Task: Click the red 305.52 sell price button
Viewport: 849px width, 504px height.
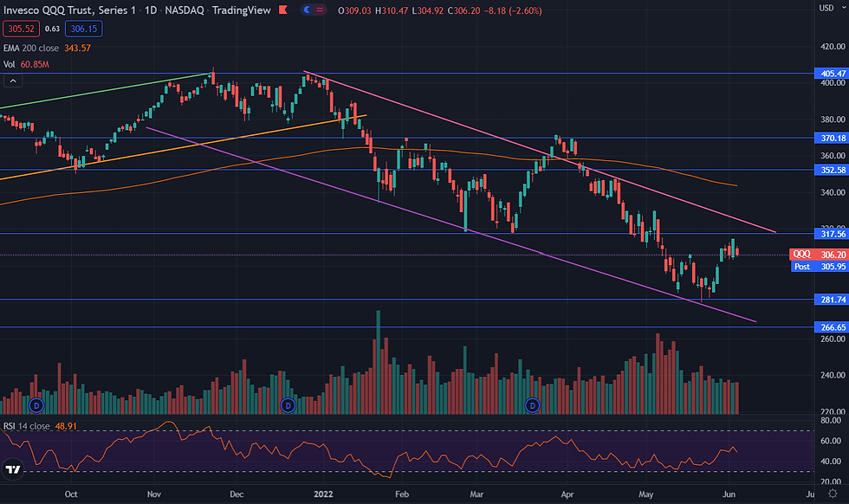Action: click(21, 29)
